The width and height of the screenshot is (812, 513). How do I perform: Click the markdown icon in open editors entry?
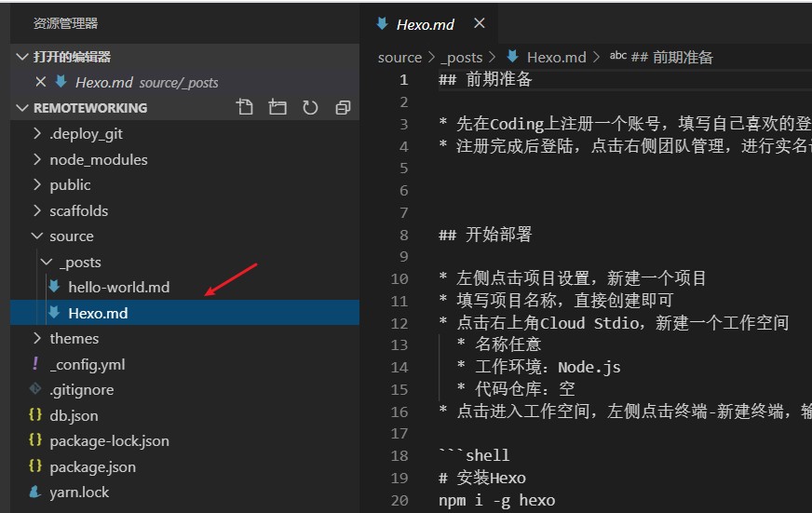coord(61,81)
